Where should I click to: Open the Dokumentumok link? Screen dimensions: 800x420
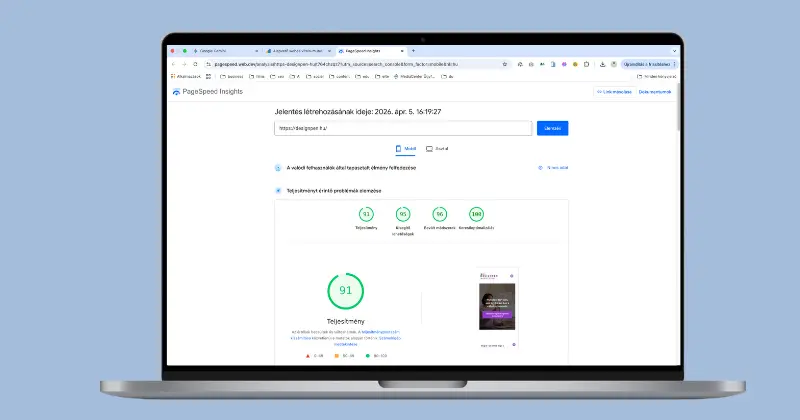pyautogui.click(x=655, y=92)
